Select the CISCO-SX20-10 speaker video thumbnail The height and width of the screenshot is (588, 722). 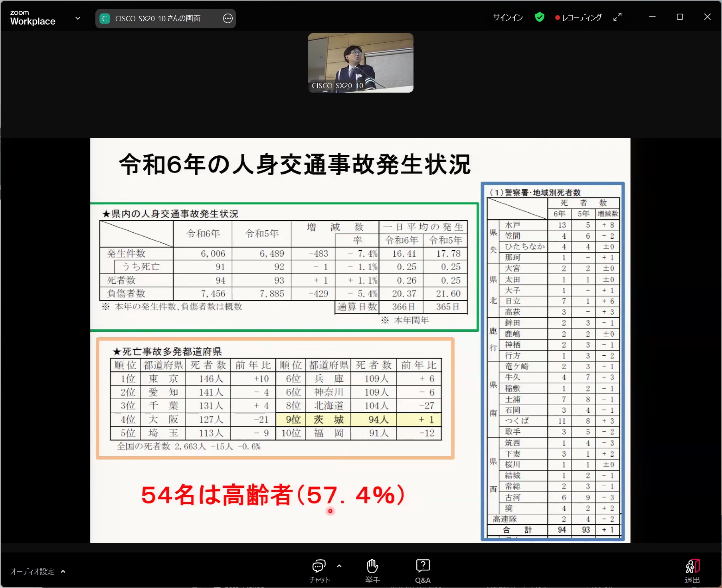click(x=360, y=63)
